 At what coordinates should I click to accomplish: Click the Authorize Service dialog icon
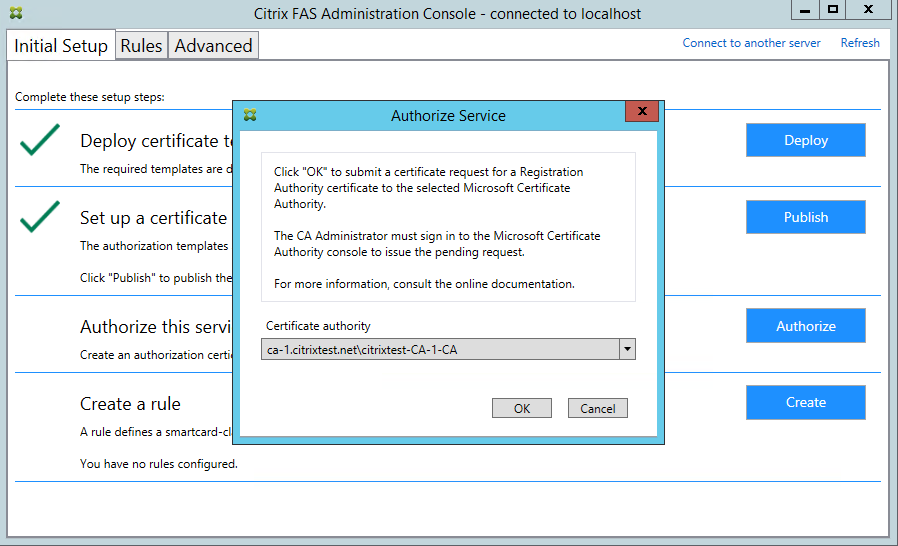pyautogui.click(x=250, y=115)
